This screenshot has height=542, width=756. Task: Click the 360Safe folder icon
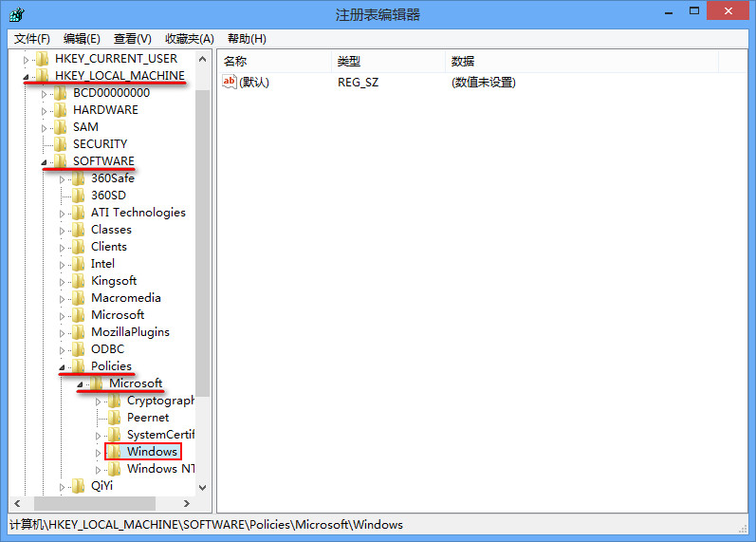click(79, 178)
